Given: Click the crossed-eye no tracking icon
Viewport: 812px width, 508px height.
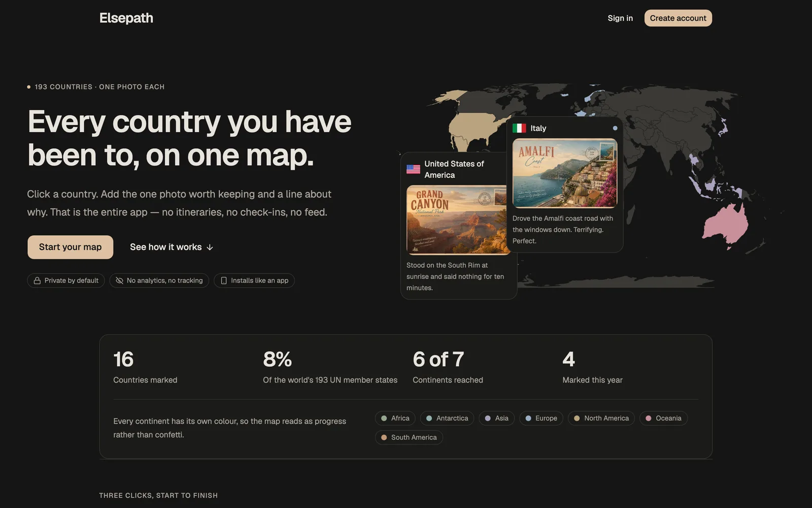Looking at the screenshot, I should (119, 280).
